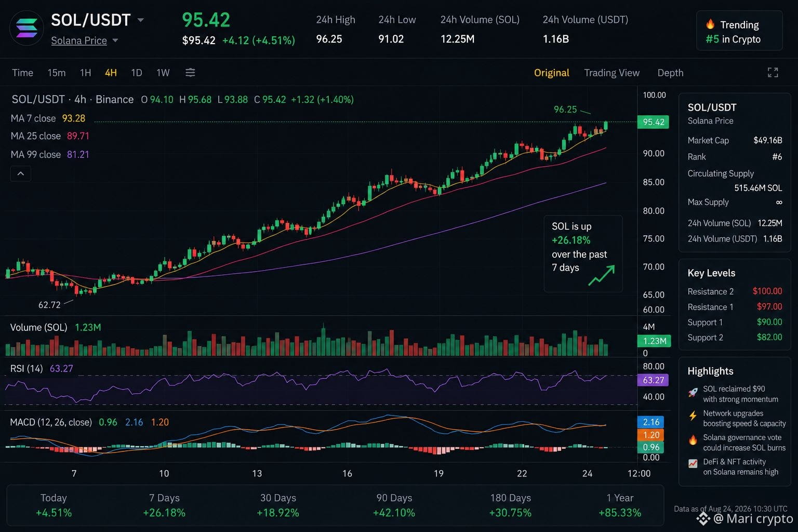Viewport: 798px width, 532px height.
Task: Click the MA 99 close value 81.21
Action: [x=78, y=154]
